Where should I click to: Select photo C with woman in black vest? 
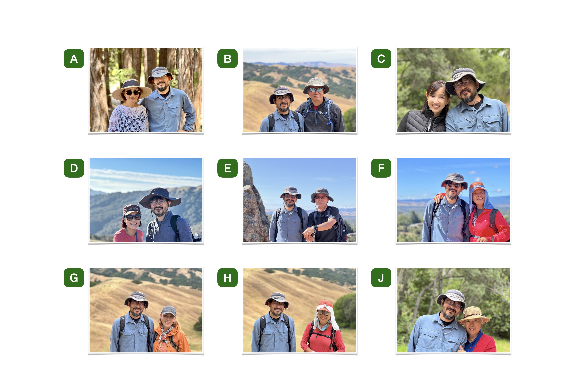(x=453, y=90)
